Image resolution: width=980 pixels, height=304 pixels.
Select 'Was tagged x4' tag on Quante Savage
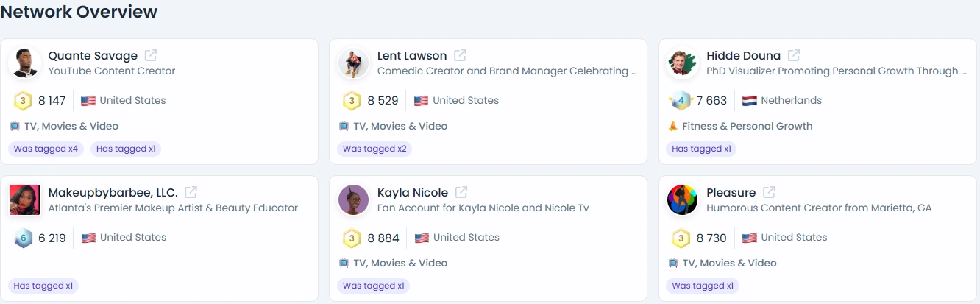point(46,149)
